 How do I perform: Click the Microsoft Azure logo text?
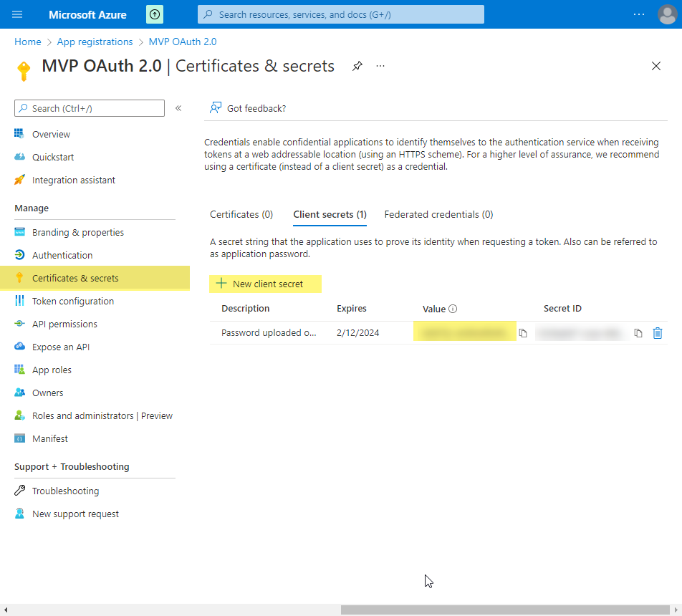coord(87,15)
